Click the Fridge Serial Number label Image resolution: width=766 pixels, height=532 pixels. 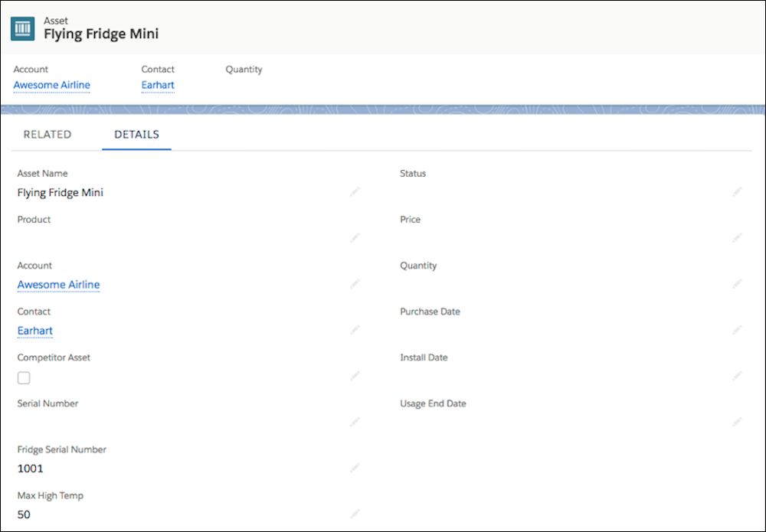61,449
